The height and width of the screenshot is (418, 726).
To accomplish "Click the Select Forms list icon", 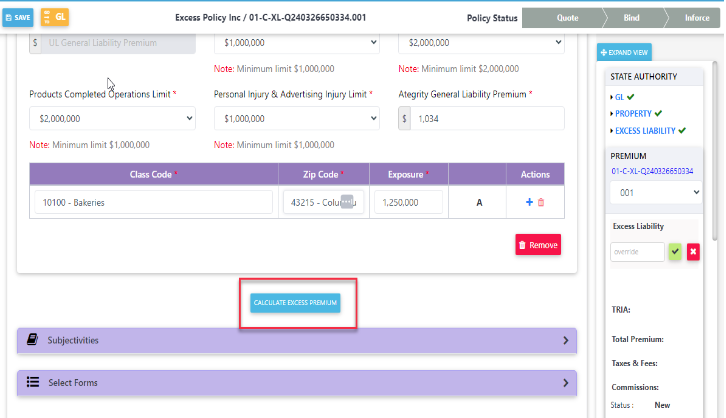I will tap(32, 382).
